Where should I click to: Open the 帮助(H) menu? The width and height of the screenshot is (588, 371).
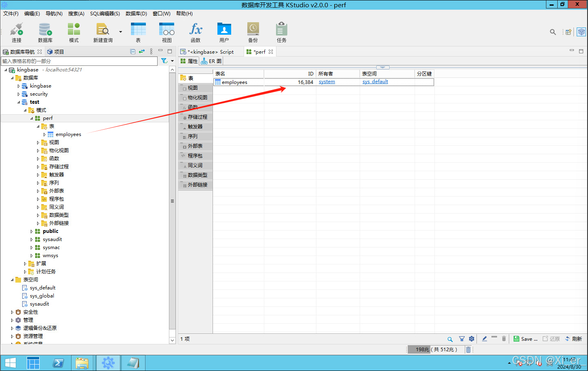184,13
